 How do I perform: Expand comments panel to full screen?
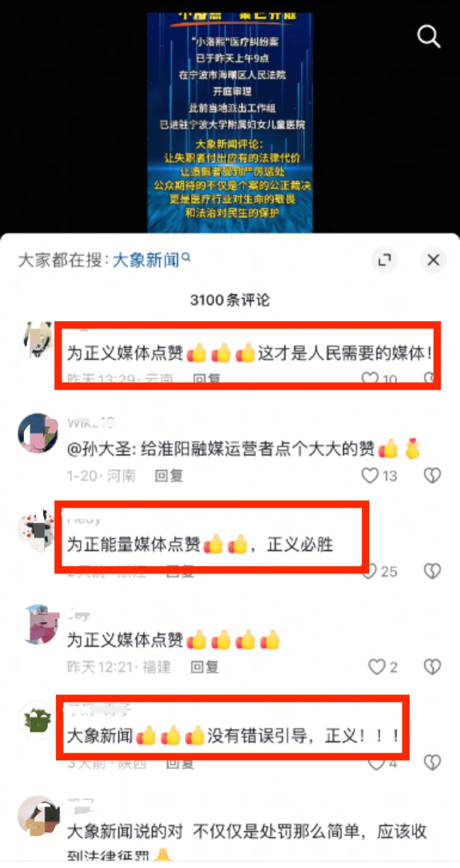pyautogui.click(x=385, y=260)
